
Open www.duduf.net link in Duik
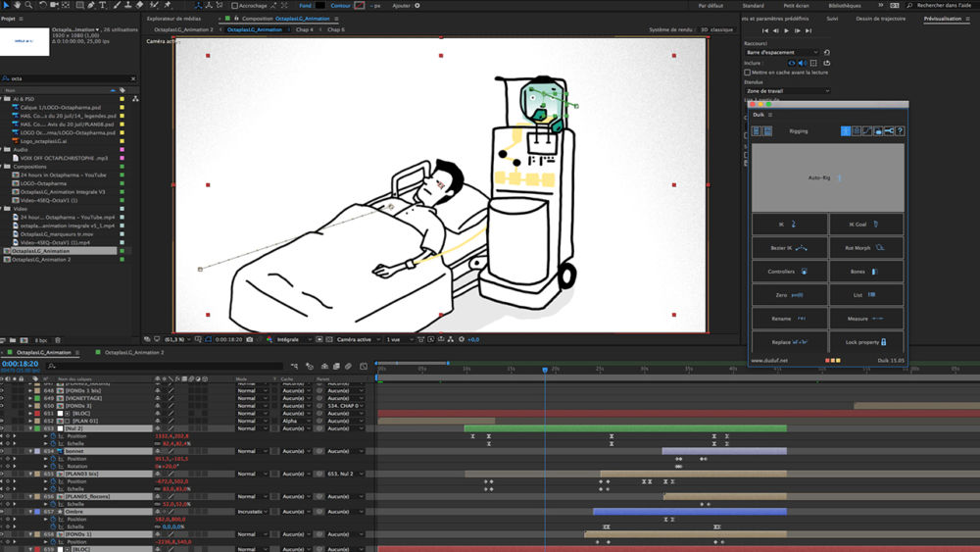click(x=768, y=361)
